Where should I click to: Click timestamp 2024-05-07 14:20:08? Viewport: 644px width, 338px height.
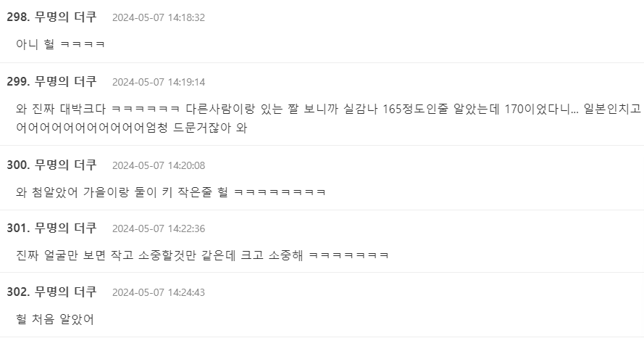(x=158, y=165)
